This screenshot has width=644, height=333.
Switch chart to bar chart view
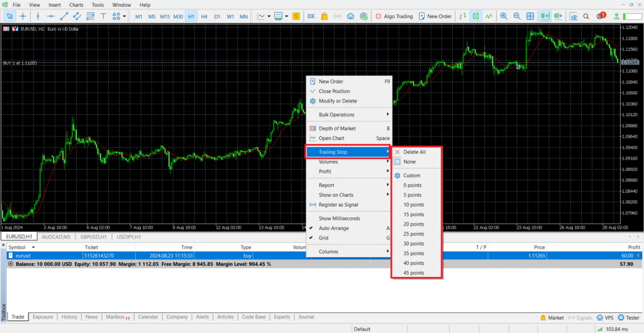click(463, 16)
